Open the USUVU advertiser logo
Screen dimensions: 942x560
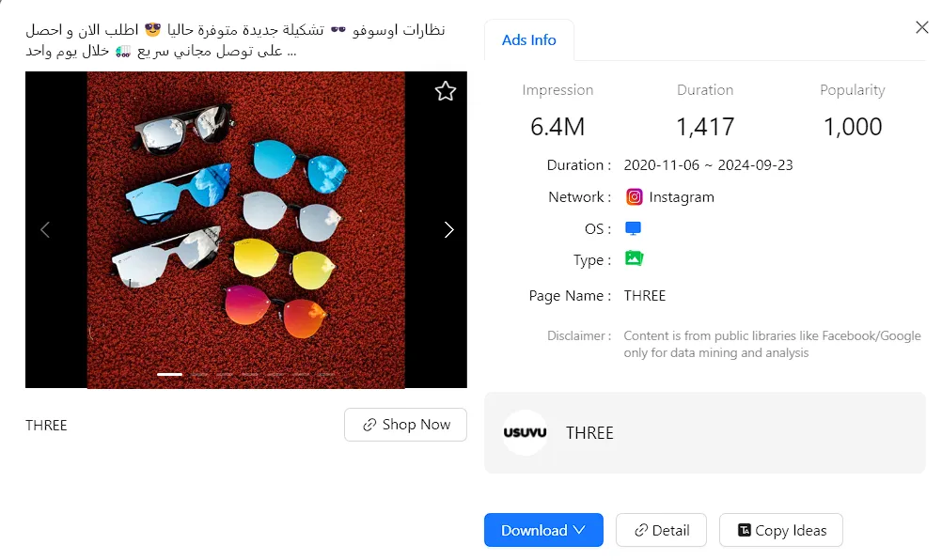pos(526,433)
